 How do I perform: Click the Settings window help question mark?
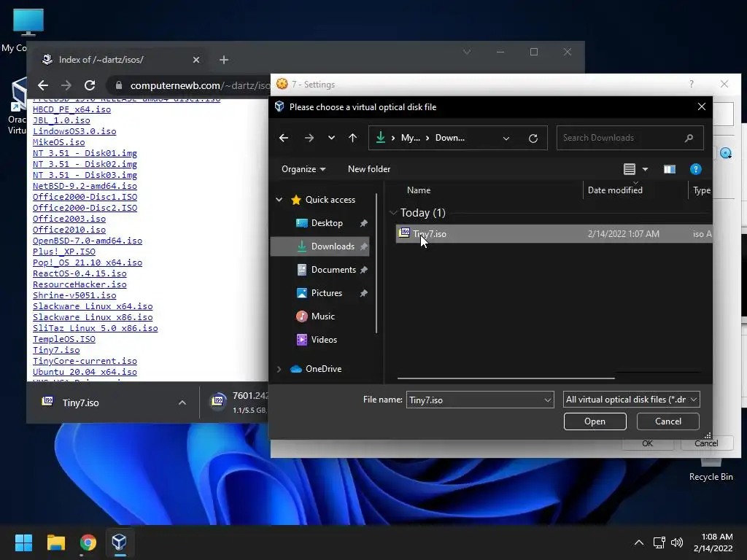tap(692, 85)
